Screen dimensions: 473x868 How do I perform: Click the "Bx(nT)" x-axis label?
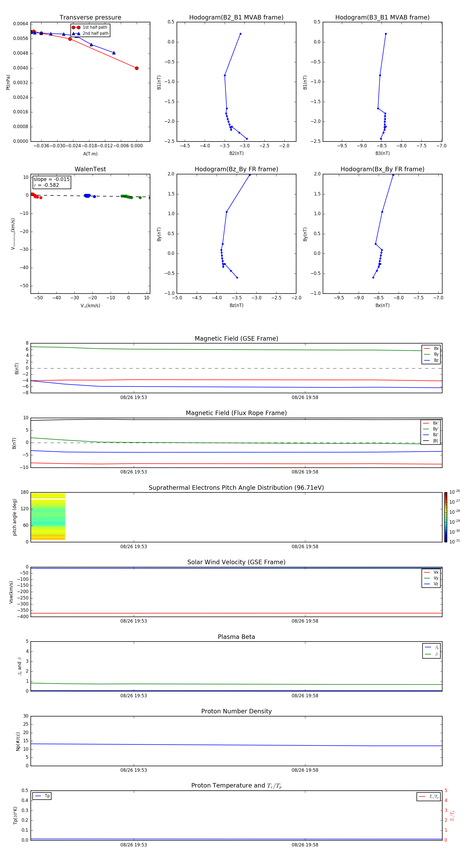[x=382, y=305]
